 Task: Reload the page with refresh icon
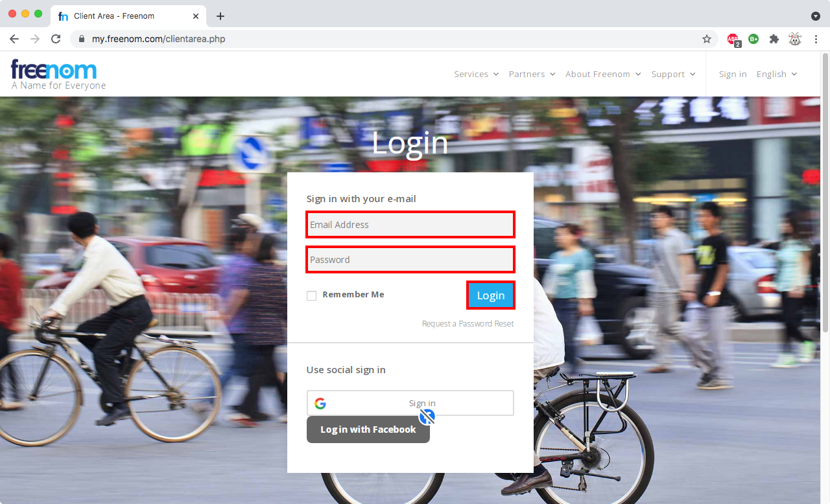point(56,39)
